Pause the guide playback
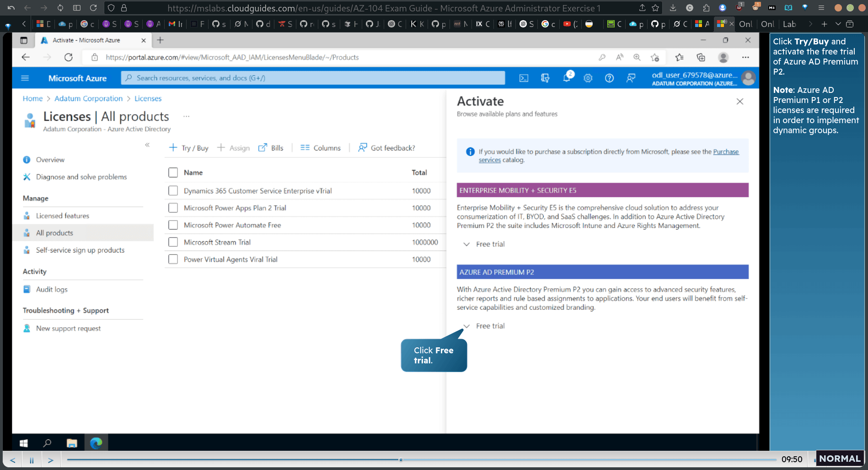The height and width of the screenshot is (470, 868). [32, 460]
